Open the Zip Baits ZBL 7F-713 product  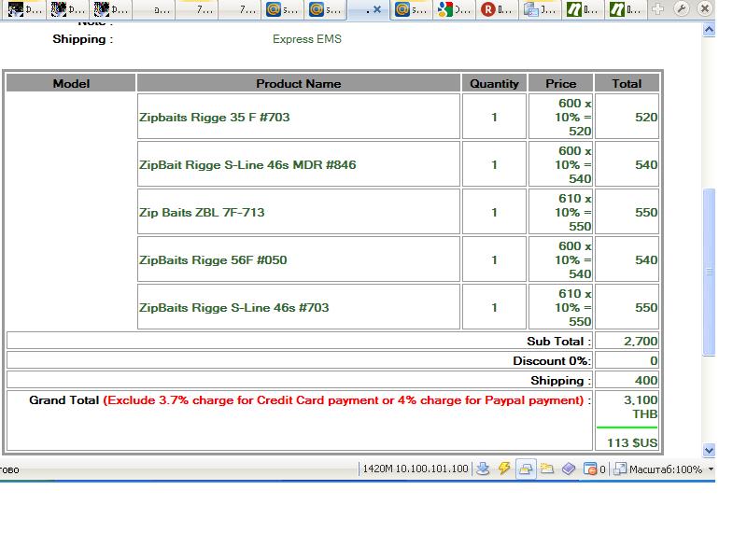(202, 213)
